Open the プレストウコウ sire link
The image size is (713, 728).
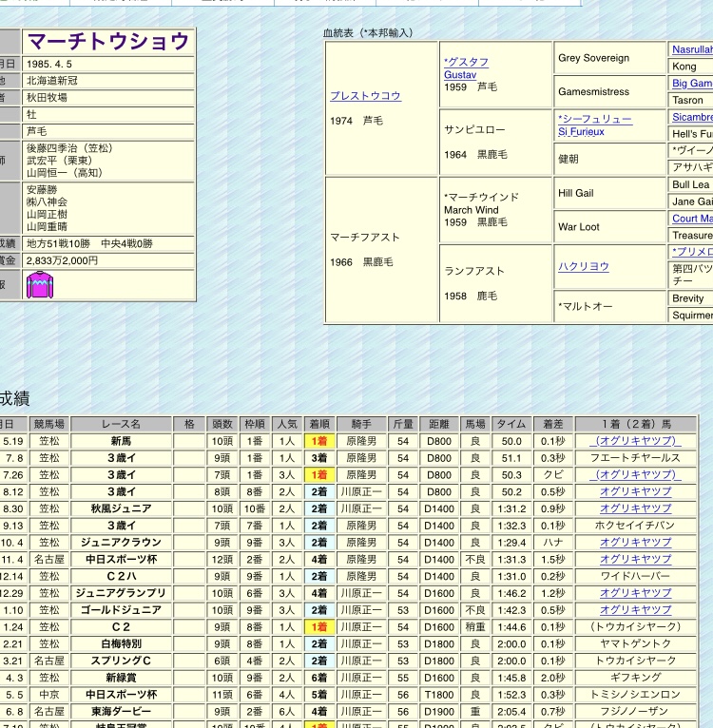point(365,96)
